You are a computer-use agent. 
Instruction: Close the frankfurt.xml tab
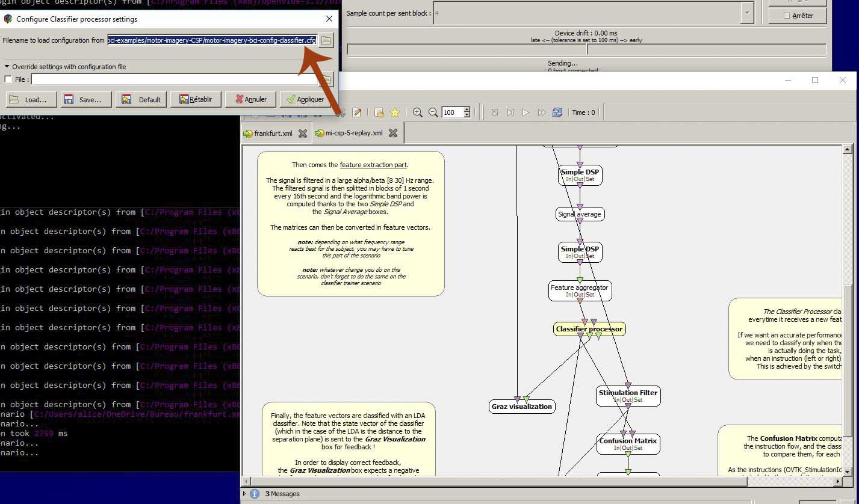pos(303,133)
